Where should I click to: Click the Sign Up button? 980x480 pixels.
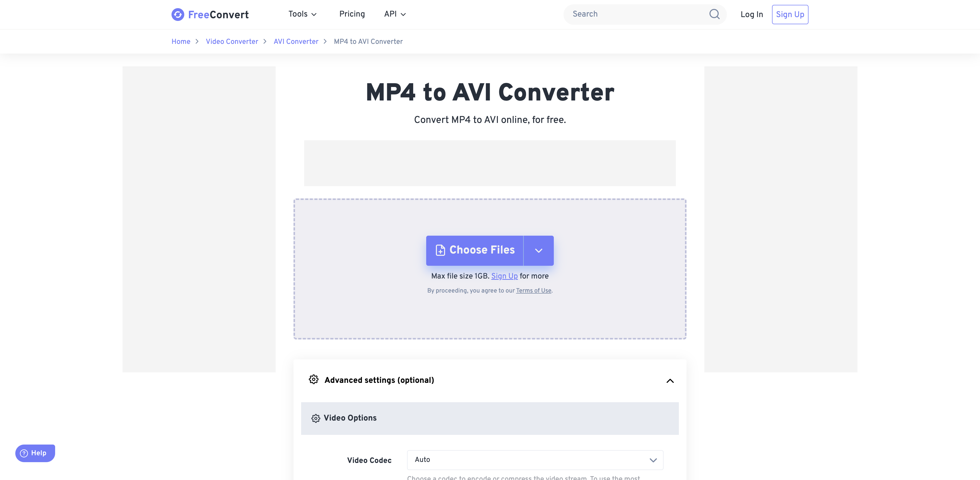coord(790,14)
